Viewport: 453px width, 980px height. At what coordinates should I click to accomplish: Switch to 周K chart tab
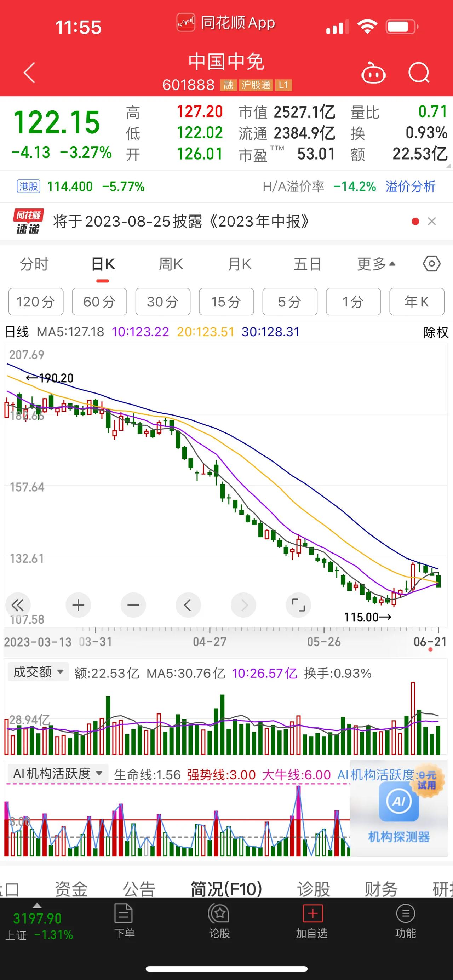(171, 264)
